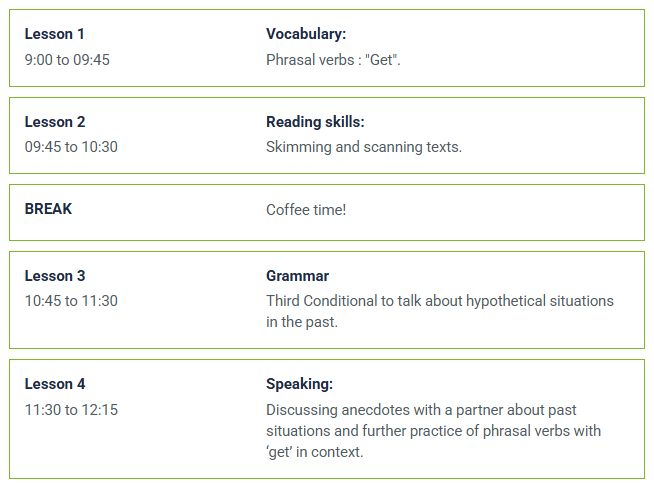This screenshot has width=654, height=486.
Task: Click the Speaking: heading
Action: pyautogui.click(x=299, y=384)
